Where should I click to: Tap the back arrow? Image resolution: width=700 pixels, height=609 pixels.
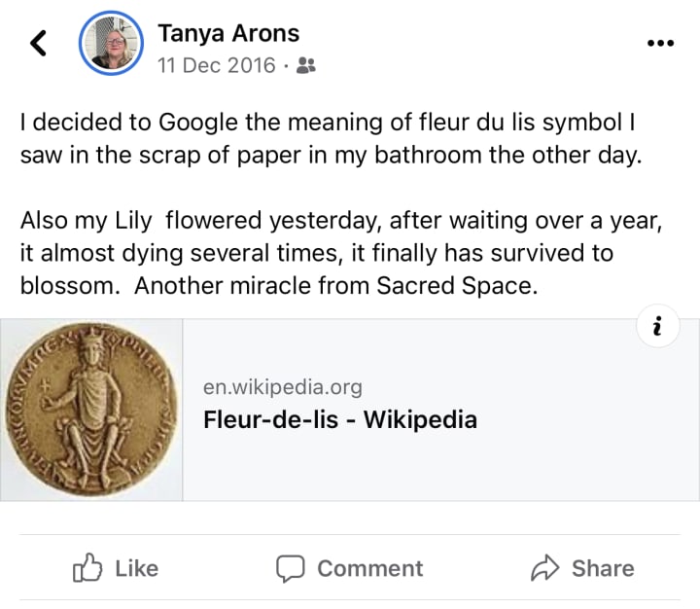[x=40, y=43]
